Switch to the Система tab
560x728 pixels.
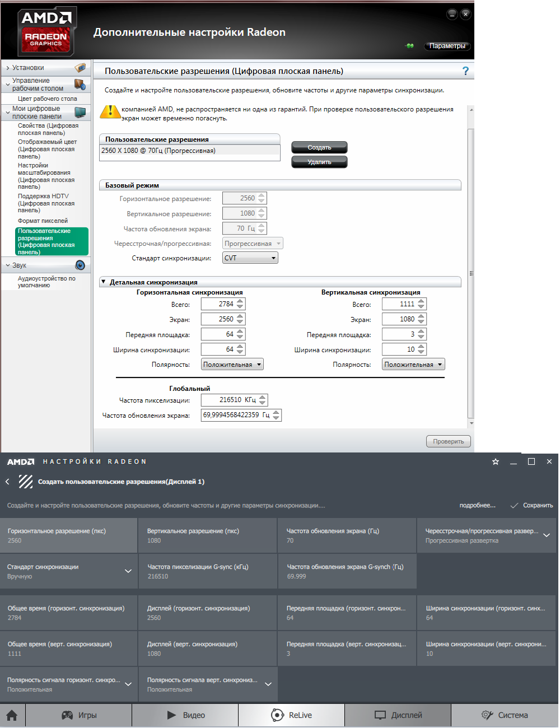[505, 715]
